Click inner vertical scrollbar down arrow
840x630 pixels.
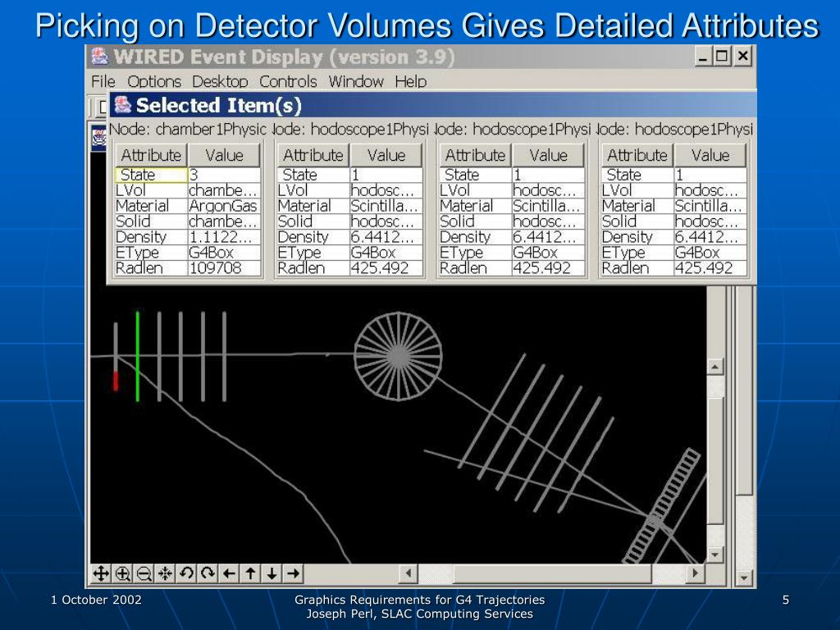[x=715, y=555]
